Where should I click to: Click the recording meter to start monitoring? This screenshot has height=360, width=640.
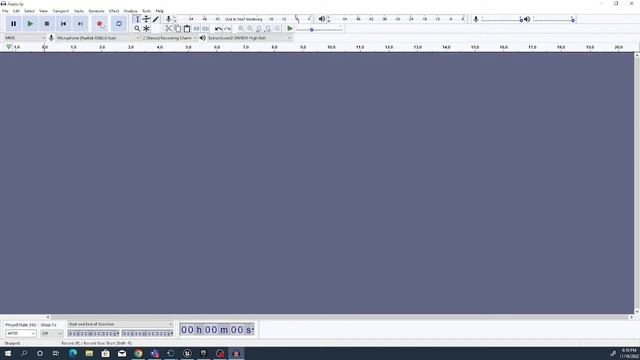tap(243, 19)
